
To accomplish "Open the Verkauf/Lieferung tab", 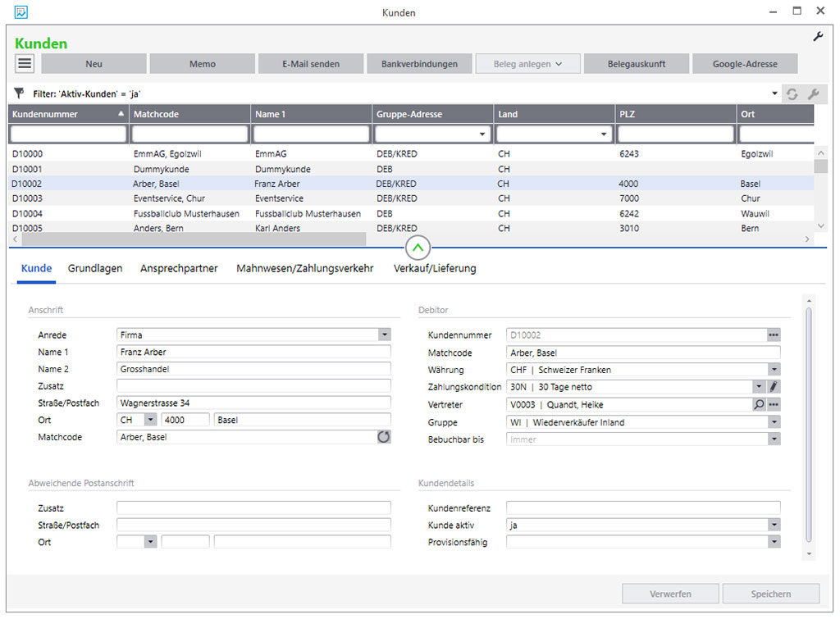I will (435, 268).
